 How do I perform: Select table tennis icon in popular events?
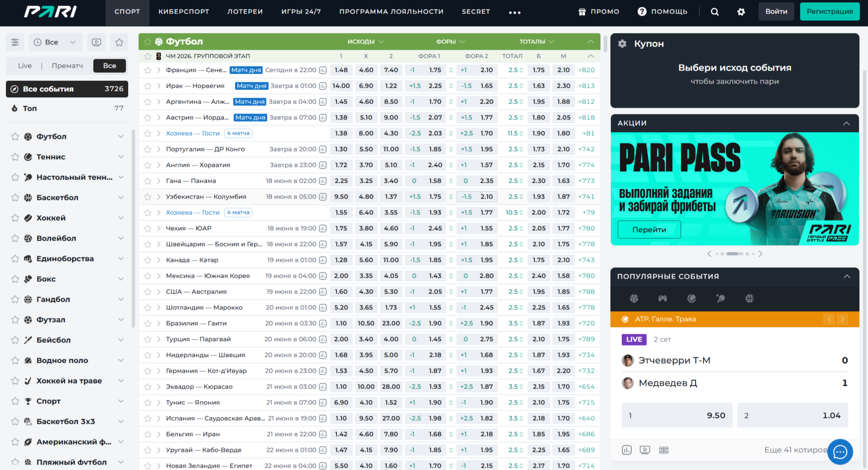[x=720, y=299]
